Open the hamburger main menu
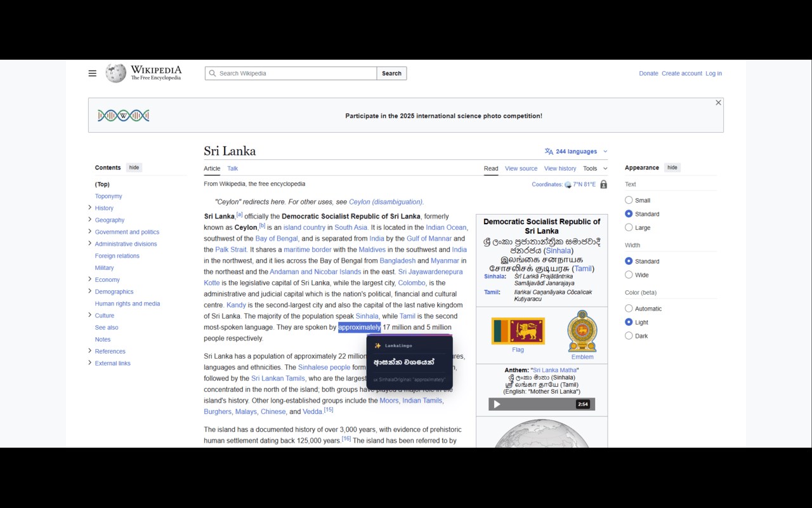The image size is (812, 508). (93, 73)
